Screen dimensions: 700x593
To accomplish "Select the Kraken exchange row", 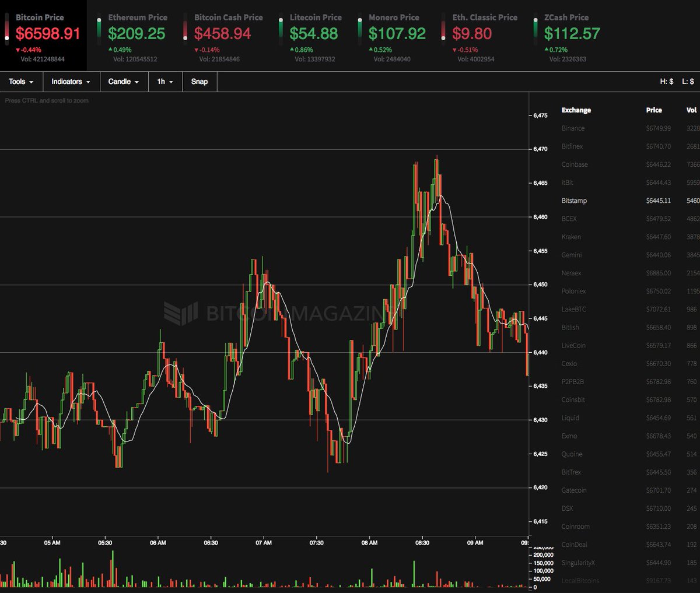I will [x=630, y=237].
